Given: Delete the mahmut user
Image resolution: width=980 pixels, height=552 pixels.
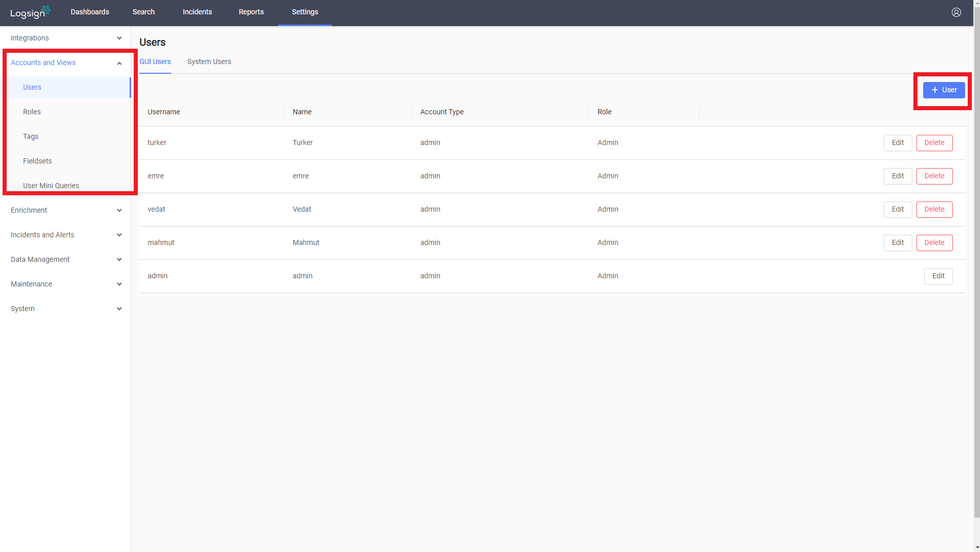Looking at the screenshot, I should pos(934,243).
